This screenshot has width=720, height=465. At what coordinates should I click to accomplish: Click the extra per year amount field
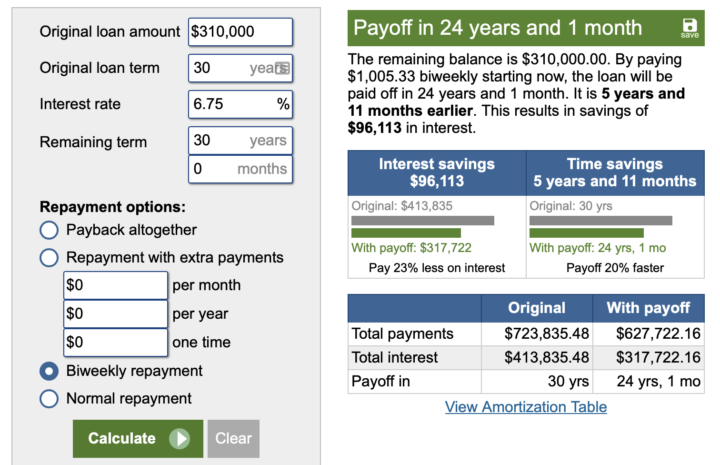point(115,313)
